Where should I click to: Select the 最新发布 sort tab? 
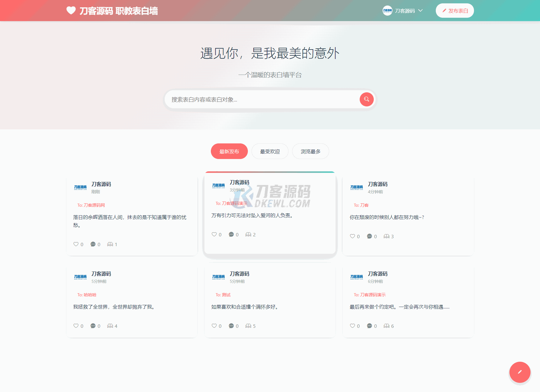(229, 151)
